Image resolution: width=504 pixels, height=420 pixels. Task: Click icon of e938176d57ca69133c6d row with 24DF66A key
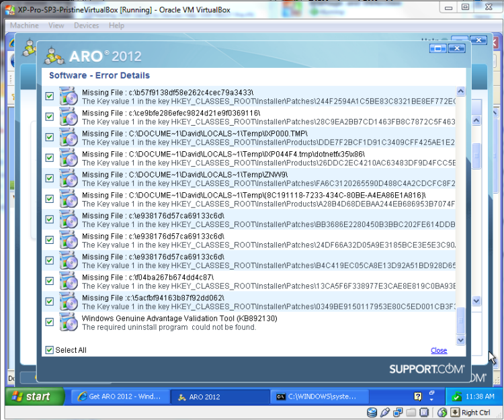[x=69, y=240]
